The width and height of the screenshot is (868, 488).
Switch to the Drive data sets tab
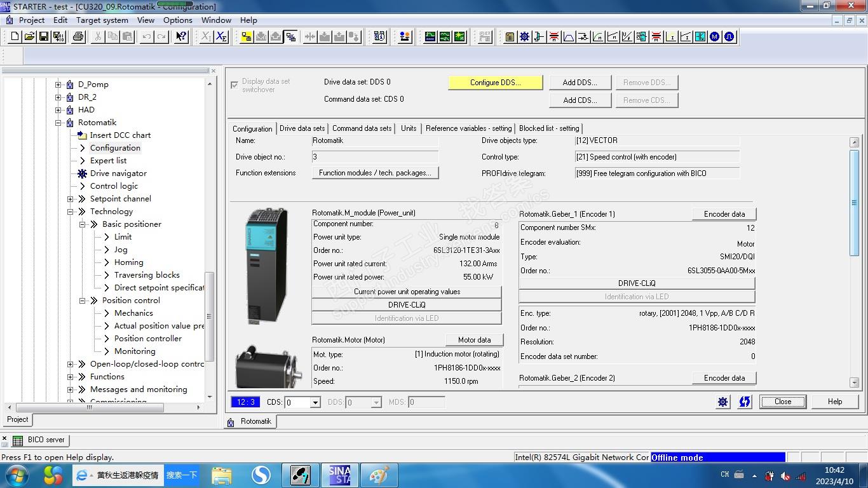tap(302, 128)
